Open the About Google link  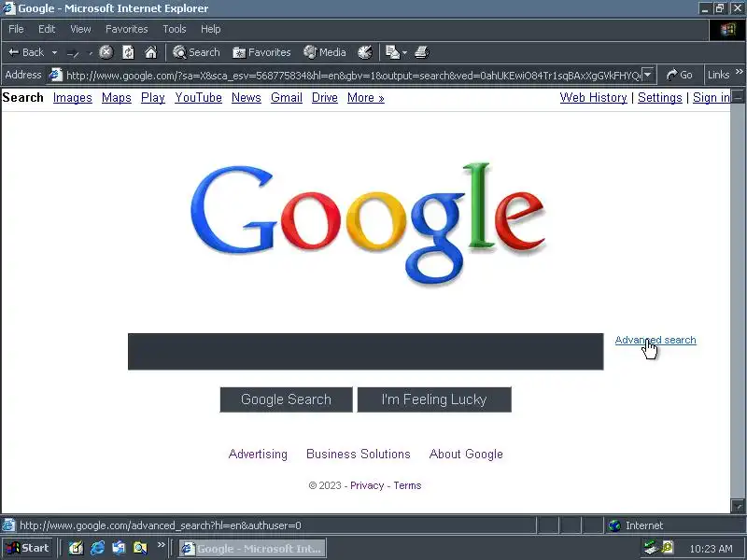466,454
